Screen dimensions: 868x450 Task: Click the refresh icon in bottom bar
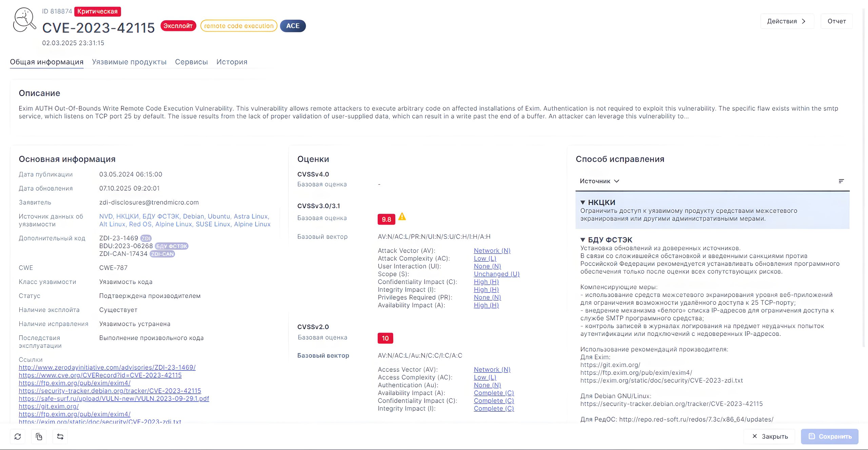18,436
